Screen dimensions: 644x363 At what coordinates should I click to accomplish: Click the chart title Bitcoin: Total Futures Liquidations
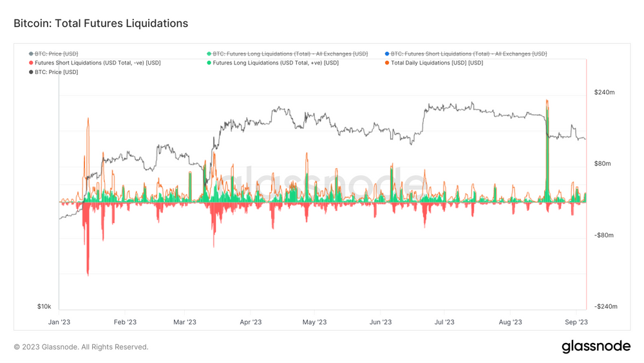click(100, 23)
